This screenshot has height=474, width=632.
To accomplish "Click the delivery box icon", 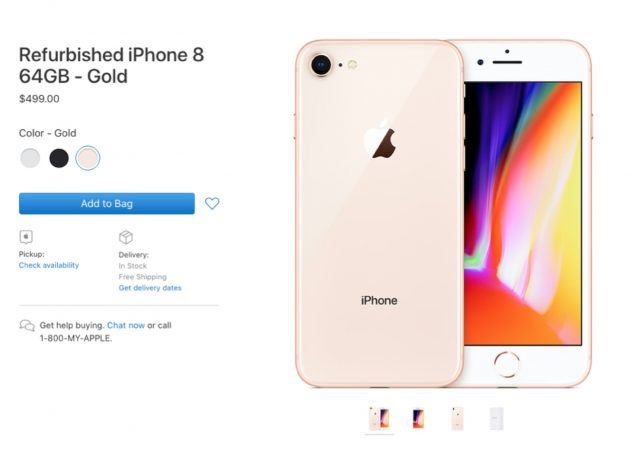I will pos(126,237).
